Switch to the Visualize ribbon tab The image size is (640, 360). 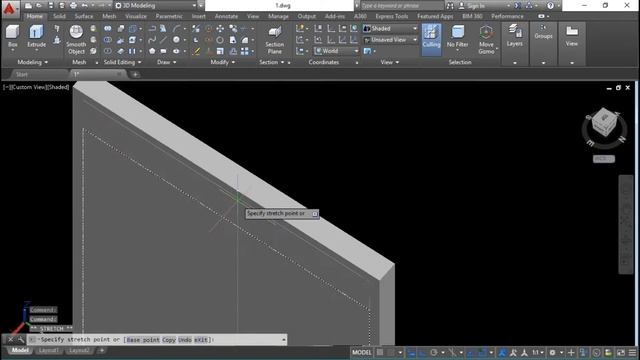[x=136, y=16]
